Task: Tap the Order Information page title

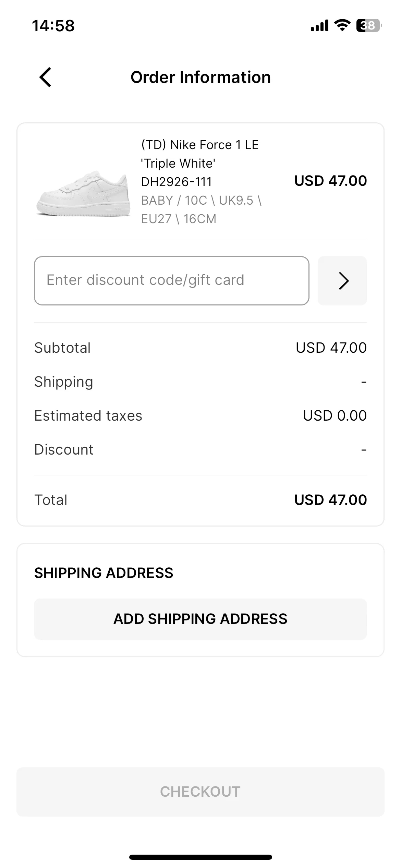Action: [200, 77]
